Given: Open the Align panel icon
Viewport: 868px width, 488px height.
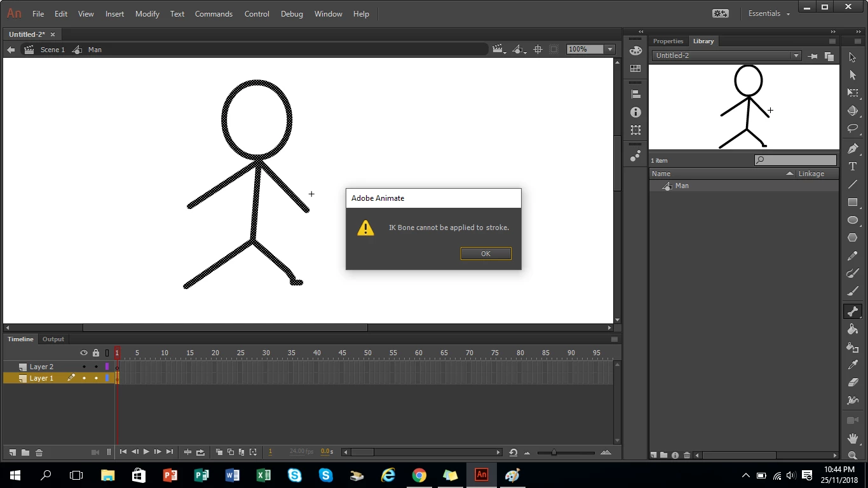Looking at the screenshot, I should pyautogui.click(x=635, y=94).
